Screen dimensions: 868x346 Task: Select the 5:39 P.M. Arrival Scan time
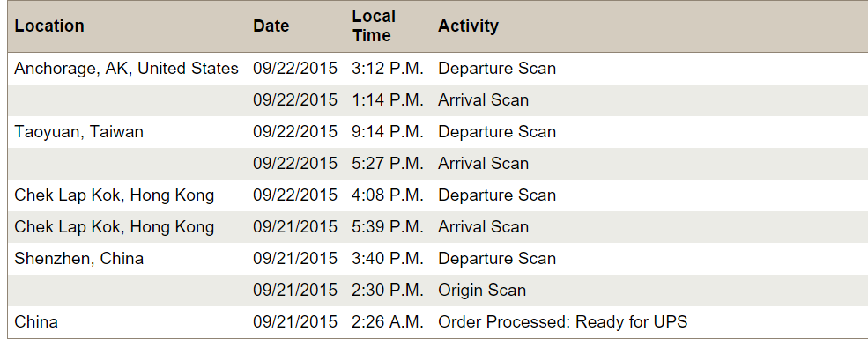coord(388,227)
